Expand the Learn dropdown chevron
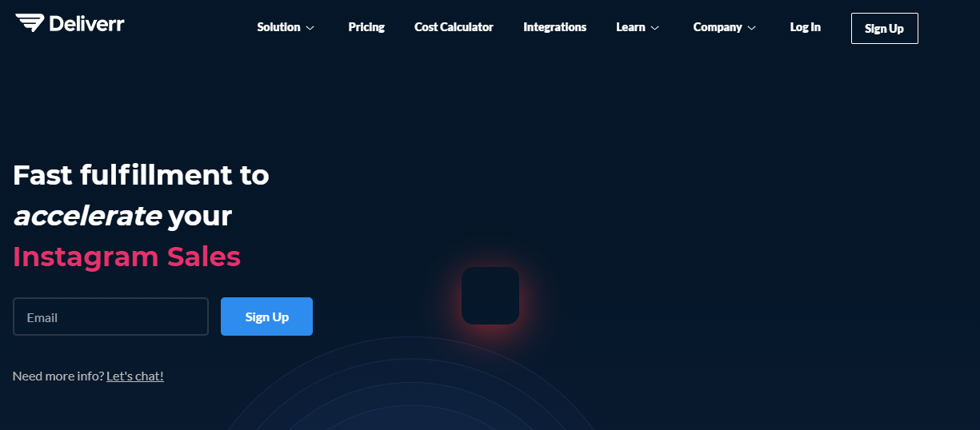The width and height of the screenshot is (980, 430). click(654, 28)
